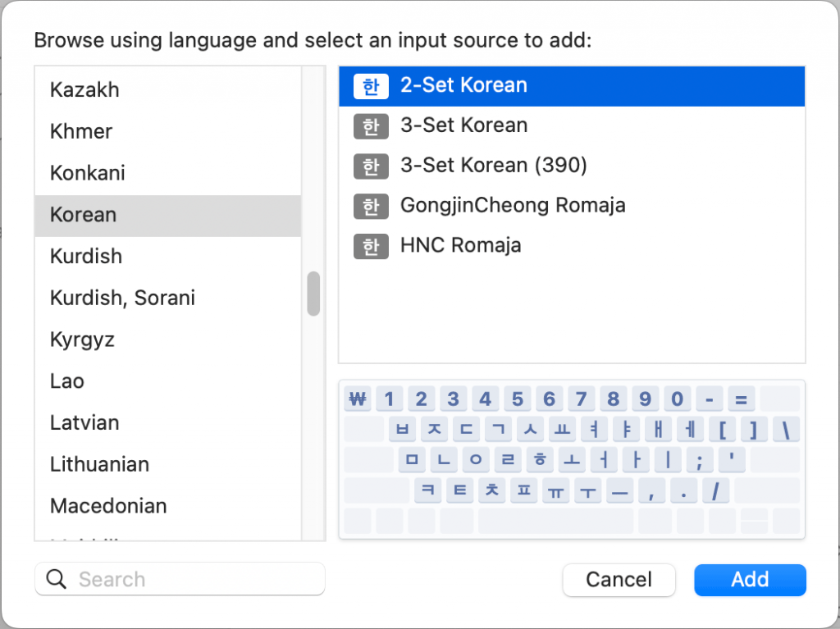Click the 1 key in keyboard preview
This screenshot has width=840, height=629.
tap(389, 399)
